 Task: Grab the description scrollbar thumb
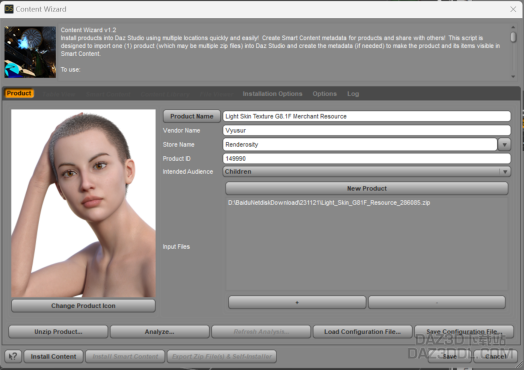click(513, 37)
